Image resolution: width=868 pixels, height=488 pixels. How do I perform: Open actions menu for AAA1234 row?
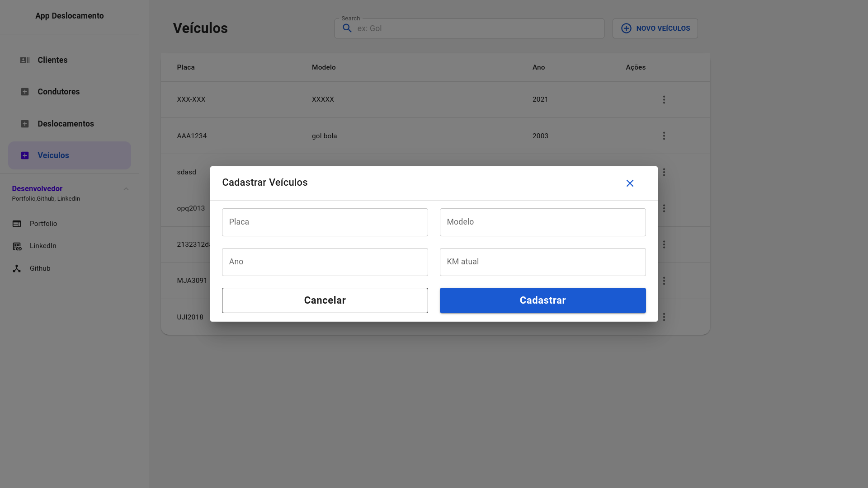tap(664, 136)
